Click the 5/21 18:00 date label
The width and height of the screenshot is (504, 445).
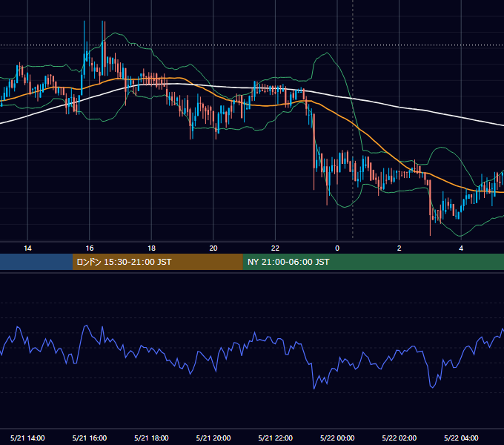(151, 438)
